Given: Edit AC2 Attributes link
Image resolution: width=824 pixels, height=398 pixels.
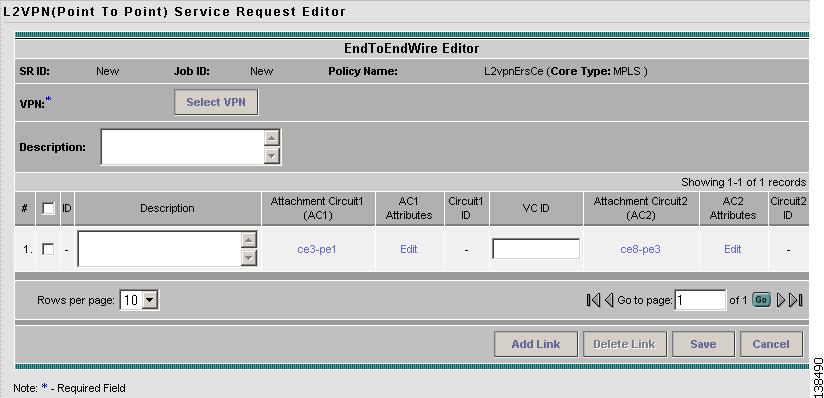Looking at the screenshot, I should point(733,249).
